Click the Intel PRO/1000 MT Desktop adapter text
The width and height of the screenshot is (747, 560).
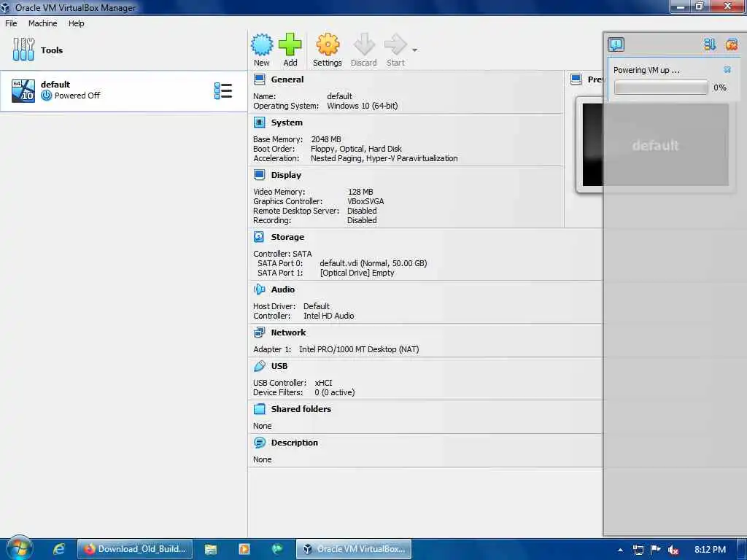(359, 349)
